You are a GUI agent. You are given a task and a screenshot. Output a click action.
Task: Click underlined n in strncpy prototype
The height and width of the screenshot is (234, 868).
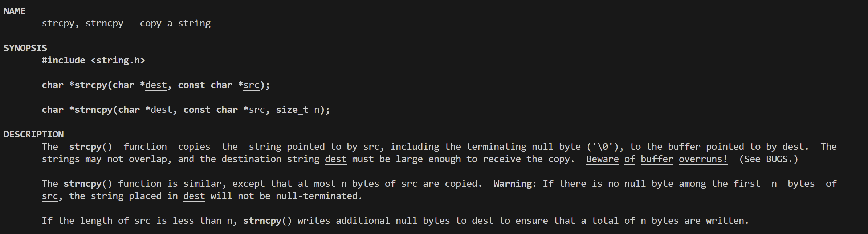pyautogui.click(x=317, y=110)
